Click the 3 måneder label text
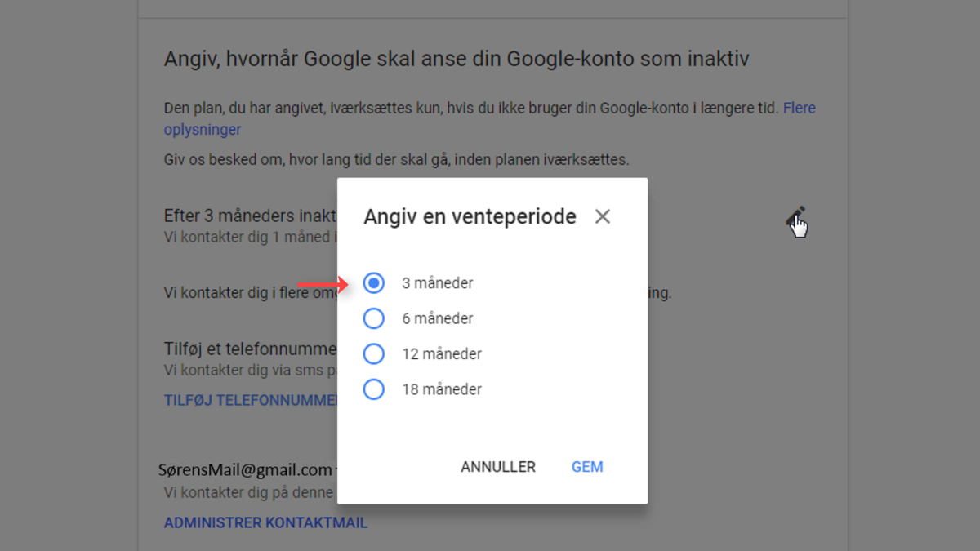Viewport: 980px width, 551px height. [x=437, y=283]
